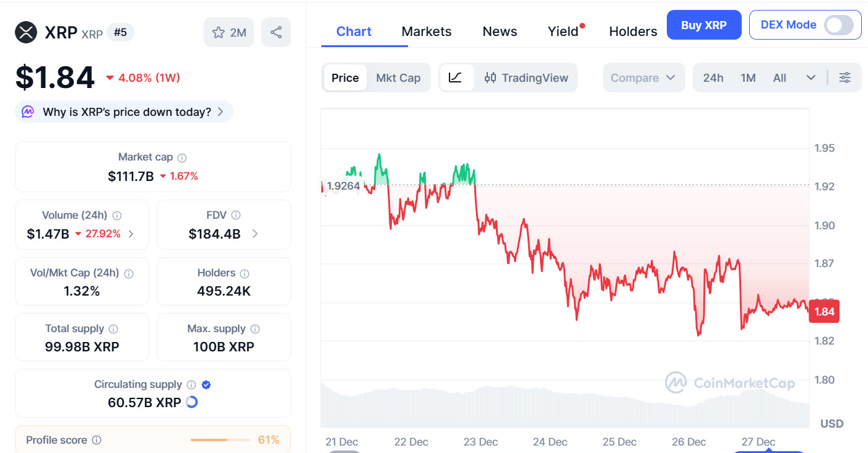Click the Circulating supply donut chart icon
The image size is (868, 453).
click(192, 402)
